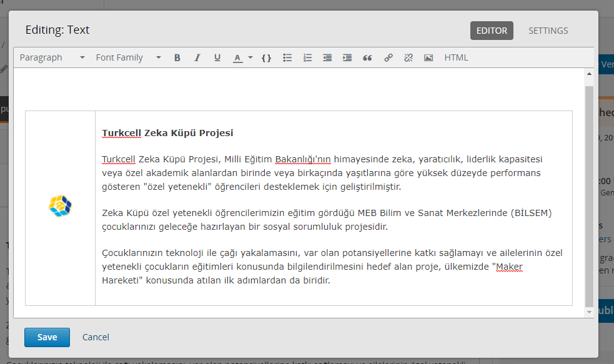The width and height of the screenshot is (614, 364).
Task: Insert a bulleted list
Action: tap(287, 58)
